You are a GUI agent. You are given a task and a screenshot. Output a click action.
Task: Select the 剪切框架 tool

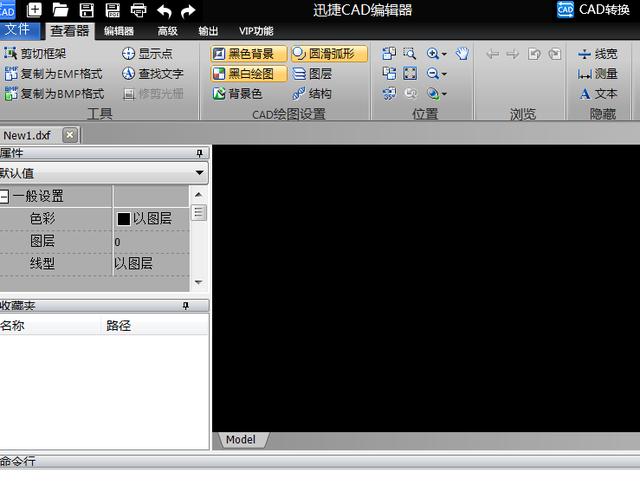[35, 53]
